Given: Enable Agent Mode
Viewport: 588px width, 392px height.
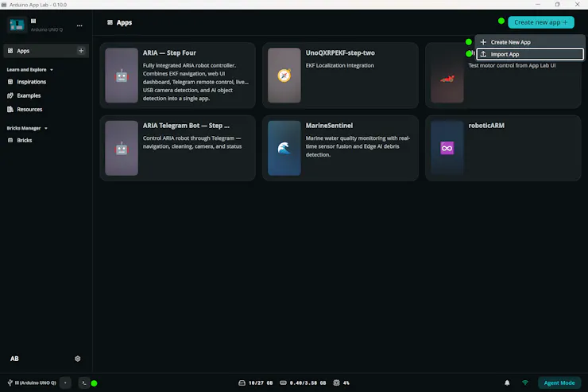Looking at the screenshot, I should tap(559, 382).
